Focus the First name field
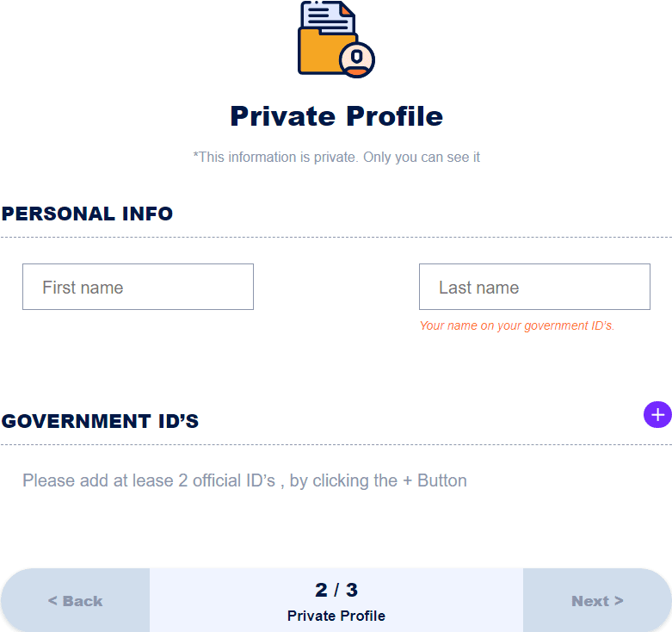 pos(138,287)
